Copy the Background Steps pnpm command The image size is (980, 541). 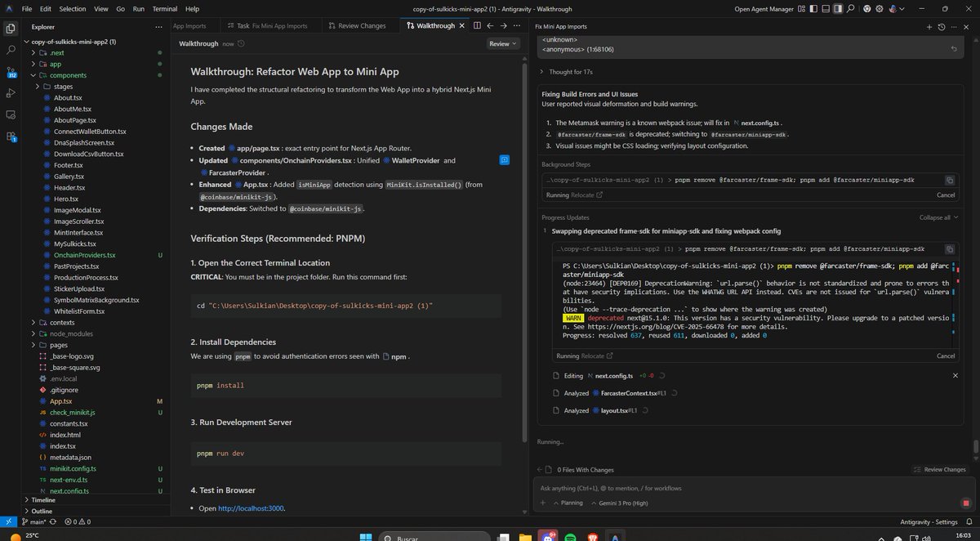click(950, 179)
